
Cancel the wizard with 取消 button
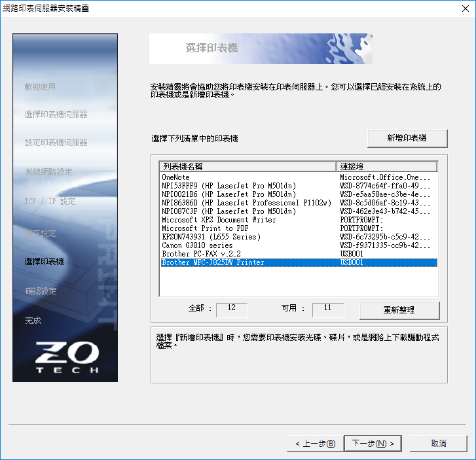439,444
